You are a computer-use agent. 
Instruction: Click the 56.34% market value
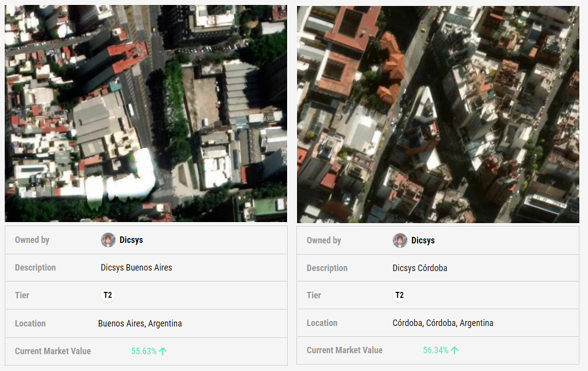(x=436, y=351)
